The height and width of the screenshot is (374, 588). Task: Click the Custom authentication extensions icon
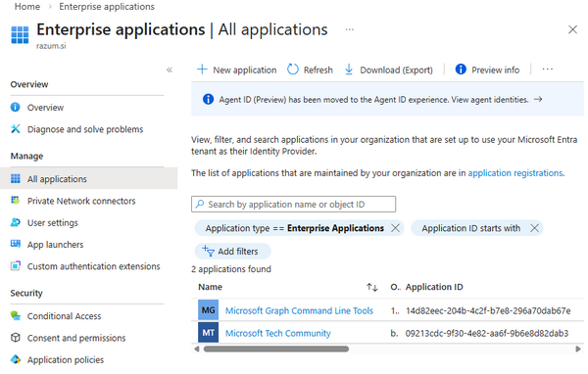click(16, 266)
